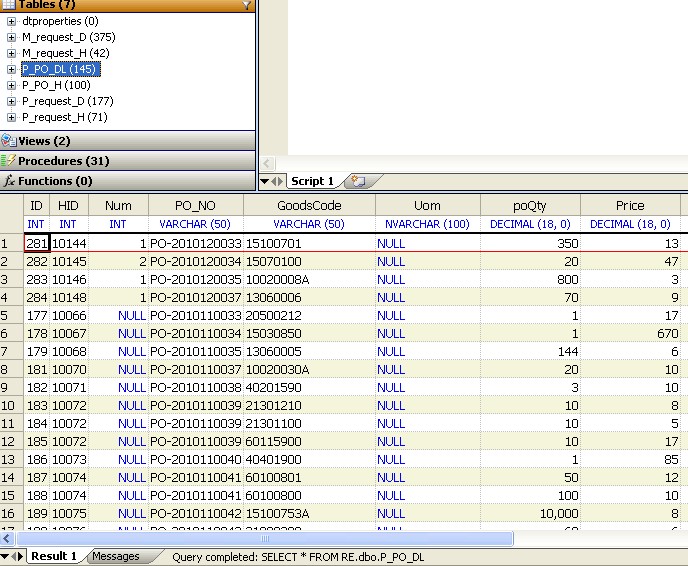
Task: Select the dtproperties (0) table
Action: tap(60, 21)
